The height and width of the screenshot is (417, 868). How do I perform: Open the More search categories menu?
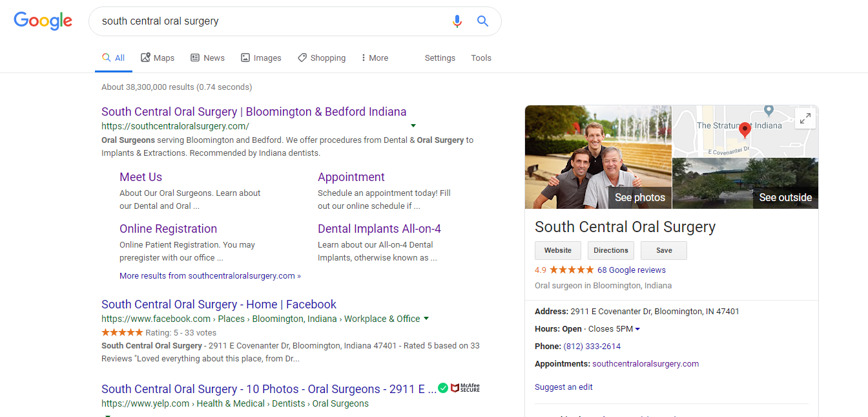click(375, 58)
